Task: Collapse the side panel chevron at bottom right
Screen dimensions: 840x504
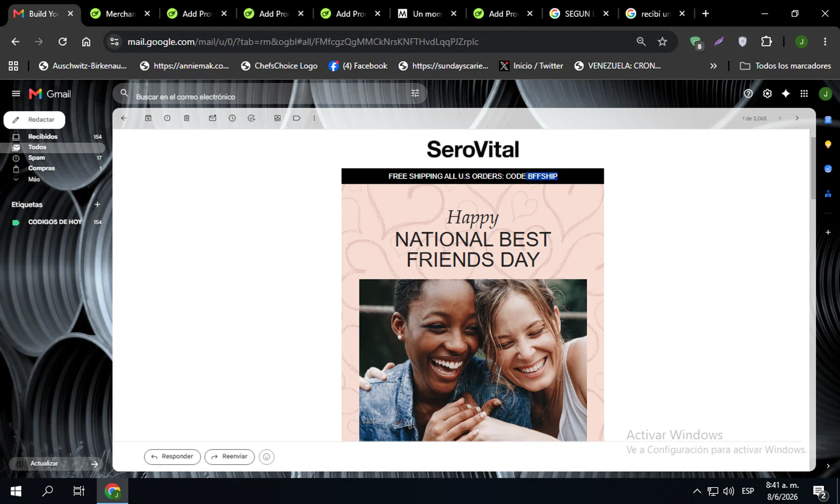Action: coord(828,466)
